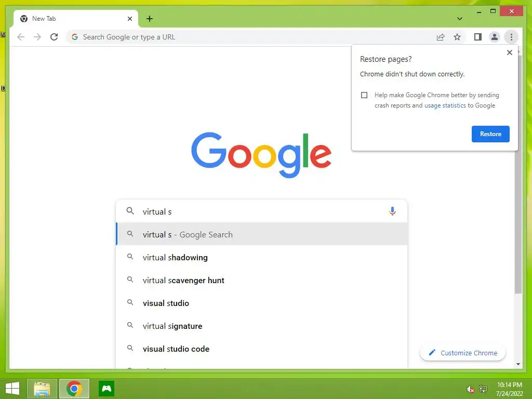This screenshot has width=532, height=399.
Task: Select the 'virtual scavenger hunt' suggestion
Action: coord(261,280)
